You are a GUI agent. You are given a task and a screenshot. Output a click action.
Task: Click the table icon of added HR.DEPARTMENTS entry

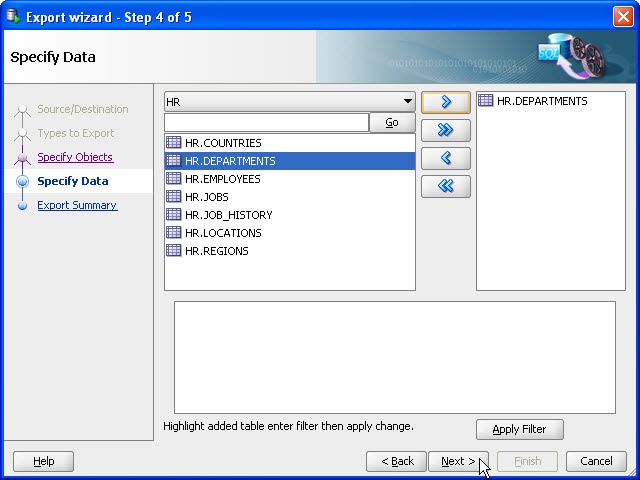(x=486, y=100)
